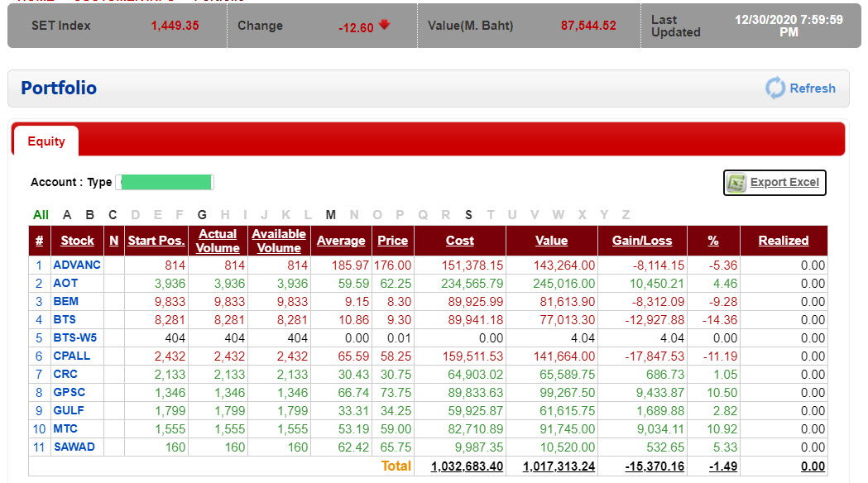This screenshot has height=483, width=868.
Task: Click BTS cost 89,941.18
Action: click(476, 320)
